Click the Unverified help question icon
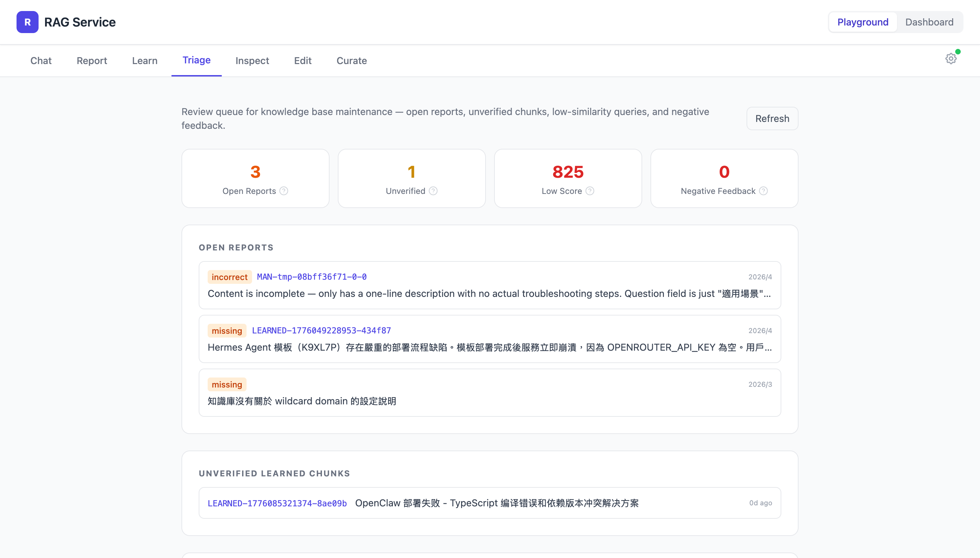 pyautogui.click(x=433, y=191)
